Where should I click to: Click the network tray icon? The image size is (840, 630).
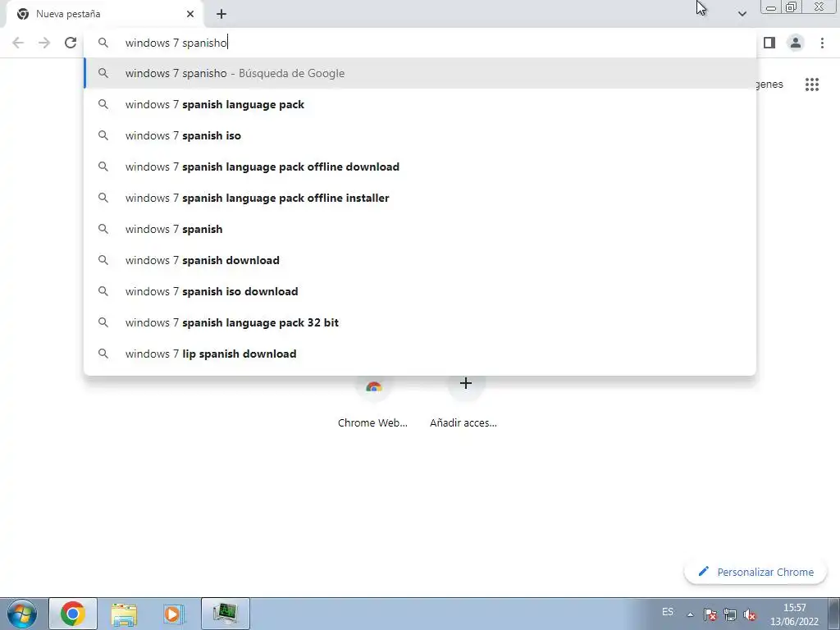point(729,614)
